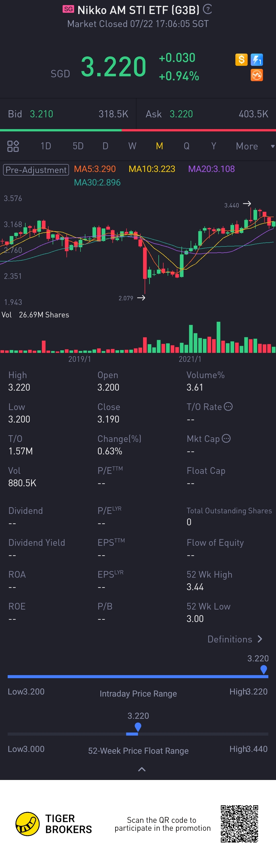The height and width of the screenshot is (868, 276).
Task: Tap the orange circular icon below dollar sign
Action: [x=257, y=75]
